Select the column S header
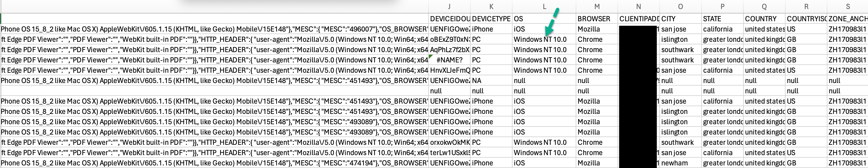Image resolution: width=868 pixels, height=168 pixels. pos(848,7)
